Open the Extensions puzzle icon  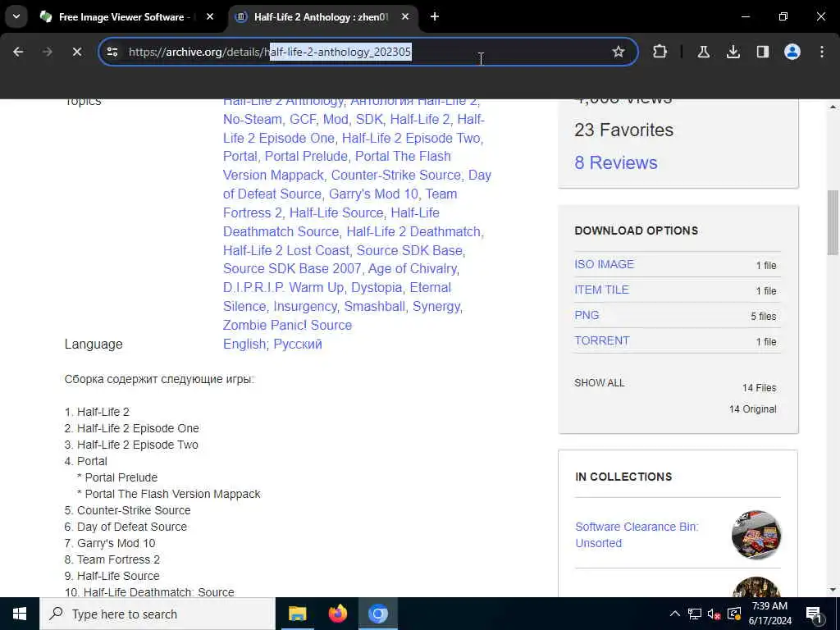660,52
